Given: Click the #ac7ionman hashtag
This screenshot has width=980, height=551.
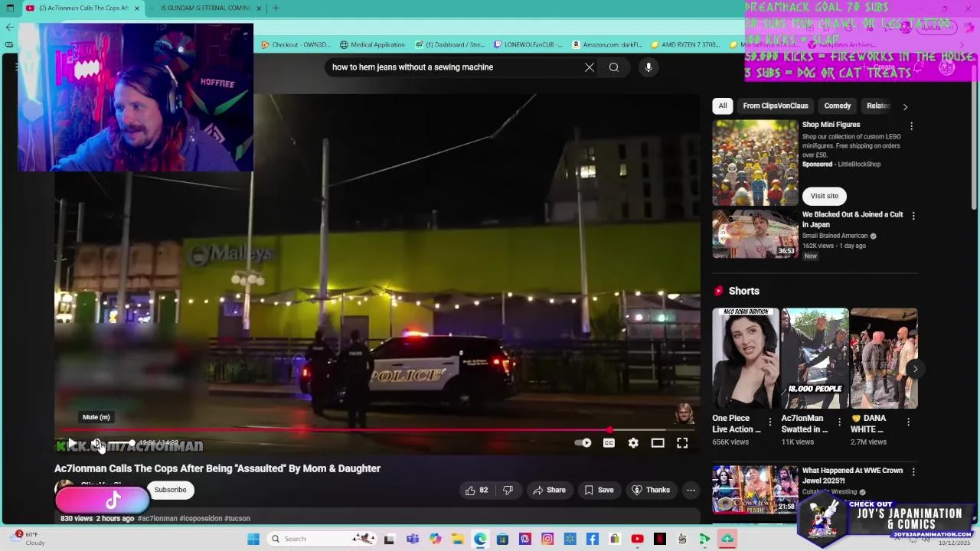Looking at the screenshot, I should coord(157,518).
